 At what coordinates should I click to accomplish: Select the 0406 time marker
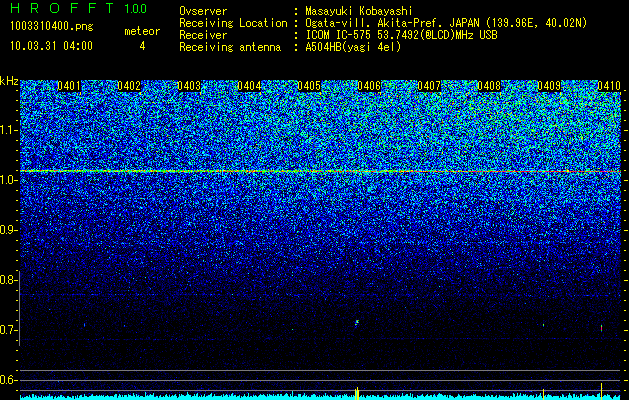(369, 86)
